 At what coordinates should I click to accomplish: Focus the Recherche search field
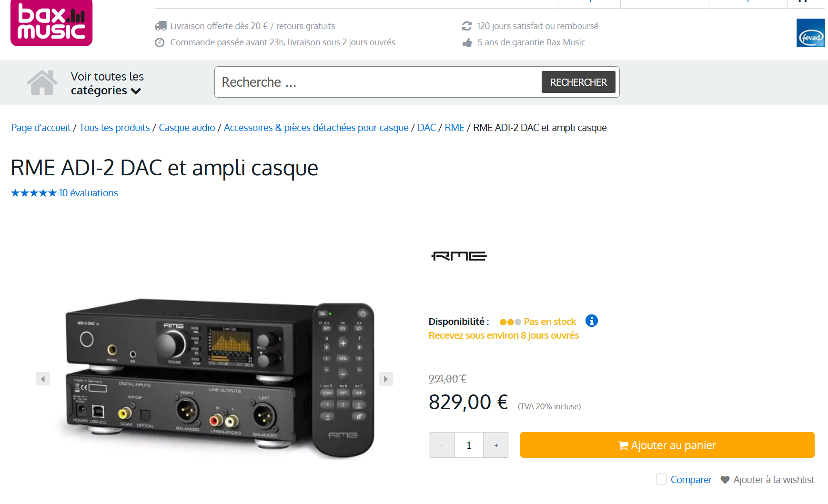[378, 82]
